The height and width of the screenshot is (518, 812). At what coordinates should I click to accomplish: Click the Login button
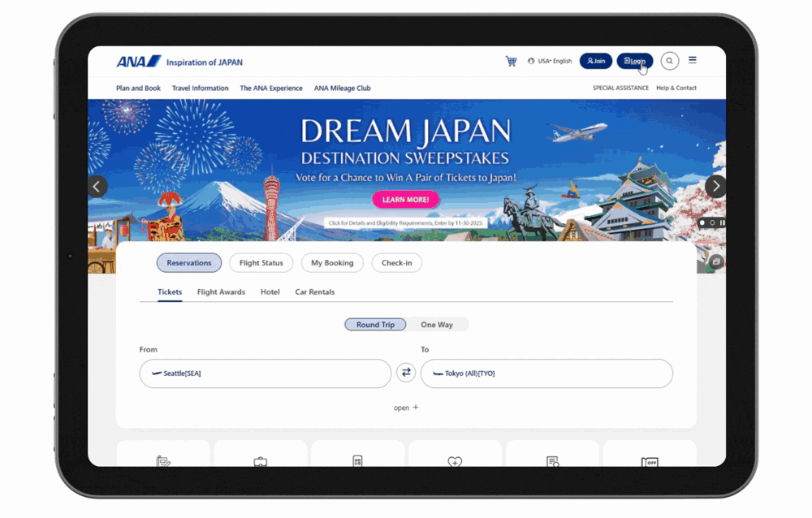click(634, 61)
